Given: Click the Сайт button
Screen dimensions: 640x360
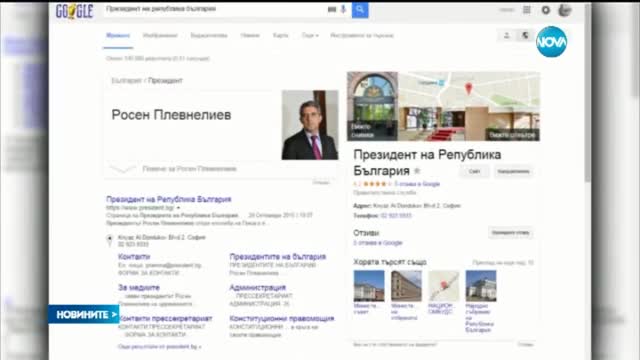Looking at the screenshot, I should click(474, 171).
